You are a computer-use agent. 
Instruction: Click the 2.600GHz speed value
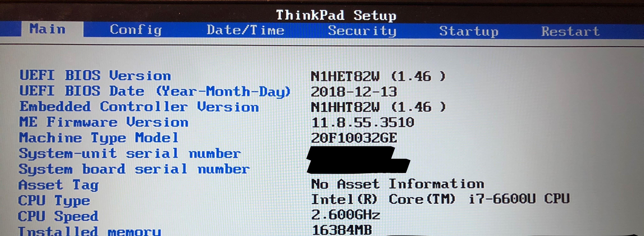346,215
